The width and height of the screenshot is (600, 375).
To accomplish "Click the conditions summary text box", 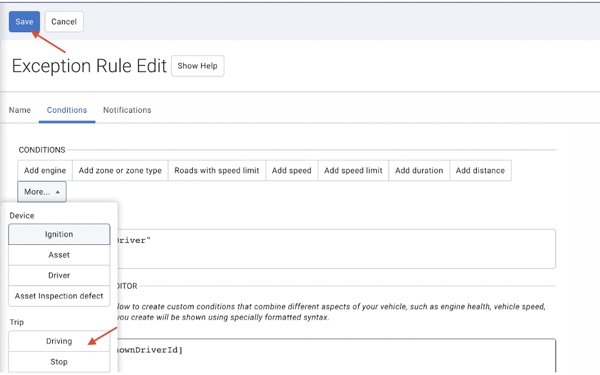I will point(336,249).
